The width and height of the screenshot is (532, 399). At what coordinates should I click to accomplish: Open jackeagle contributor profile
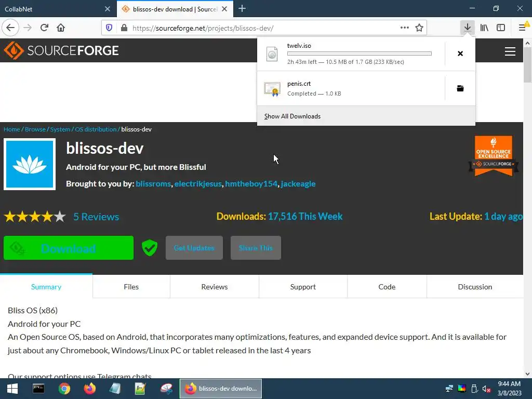pos(298,183)
